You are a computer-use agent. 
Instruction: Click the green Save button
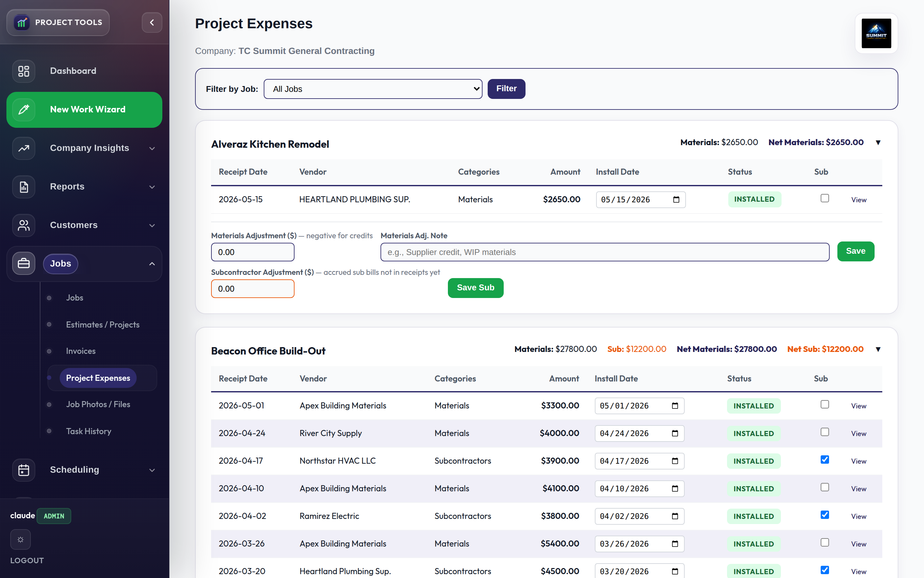856,251
